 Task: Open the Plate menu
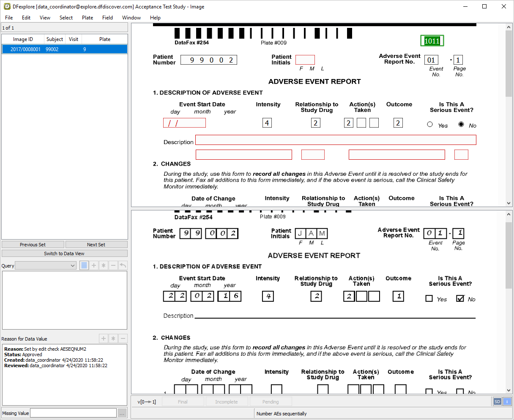87,18
